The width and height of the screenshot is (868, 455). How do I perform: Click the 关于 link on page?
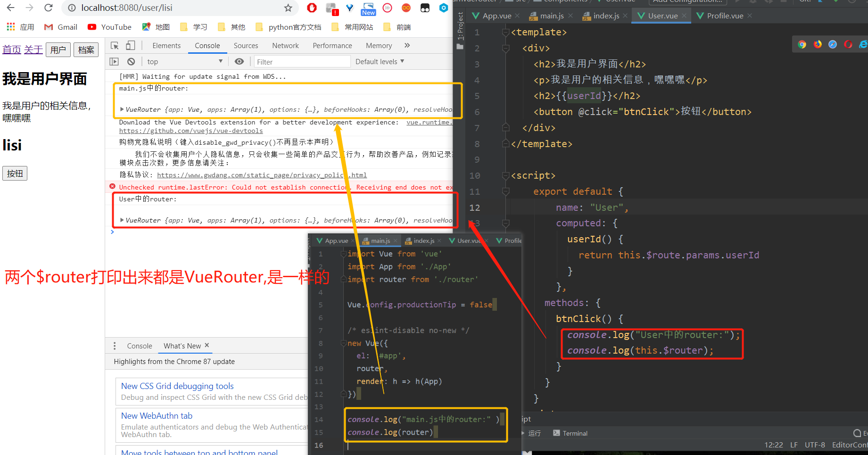pos(33,50)
